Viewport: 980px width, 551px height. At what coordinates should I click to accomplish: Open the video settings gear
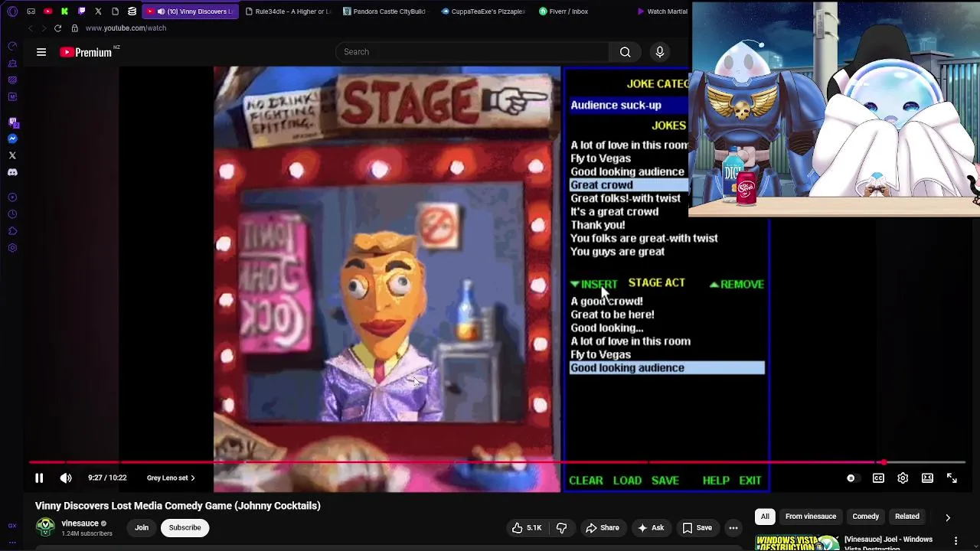click(x=903, y=478)
